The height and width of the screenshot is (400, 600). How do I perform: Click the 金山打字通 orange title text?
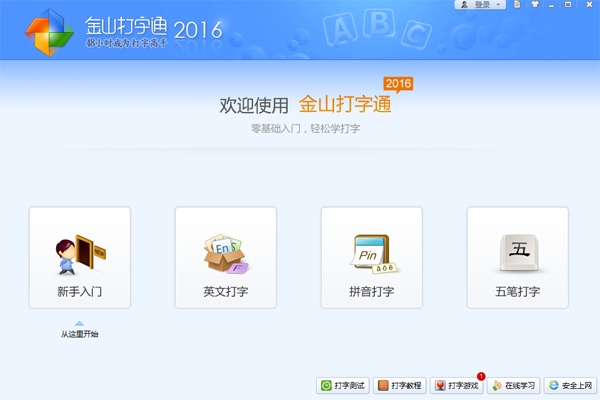tap(343, 105)
